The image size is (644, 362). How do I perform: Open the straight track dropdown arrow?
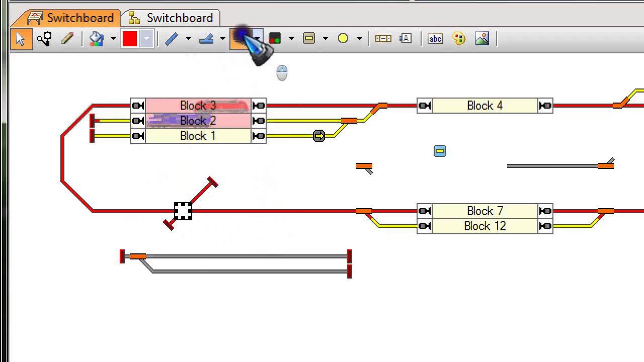[x=188, y=39]
